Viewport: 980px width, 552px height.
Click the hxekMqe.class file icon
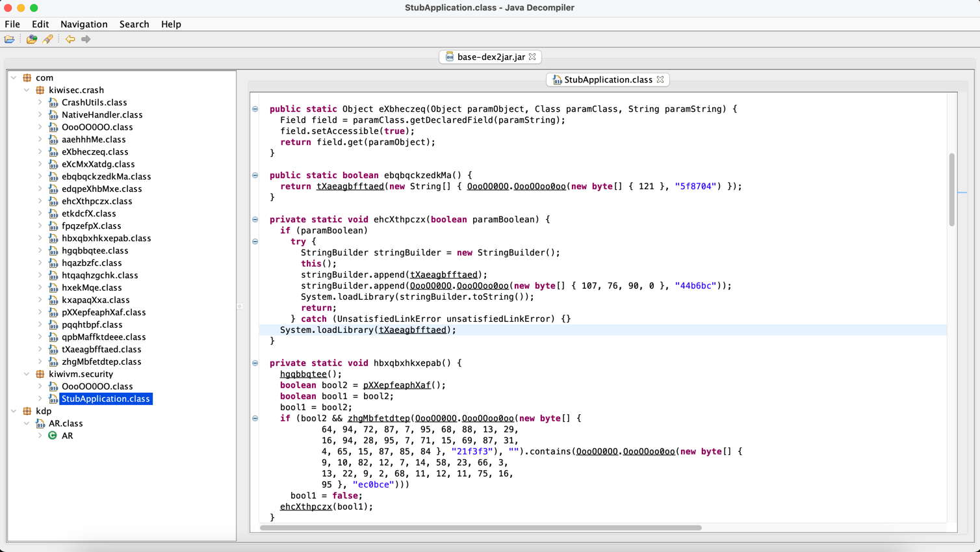[53, 287]
